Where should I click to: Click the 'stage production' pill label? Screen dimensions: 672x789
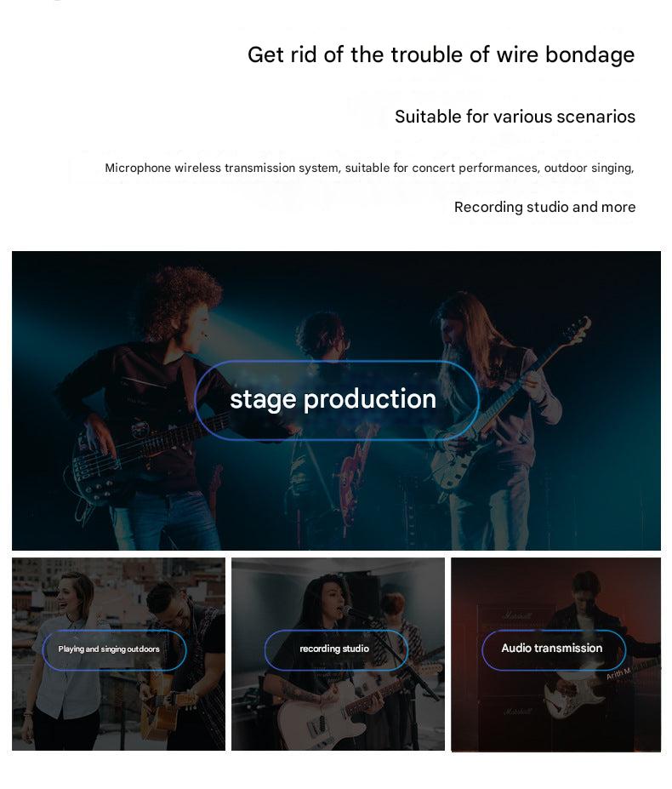(337, 400)
